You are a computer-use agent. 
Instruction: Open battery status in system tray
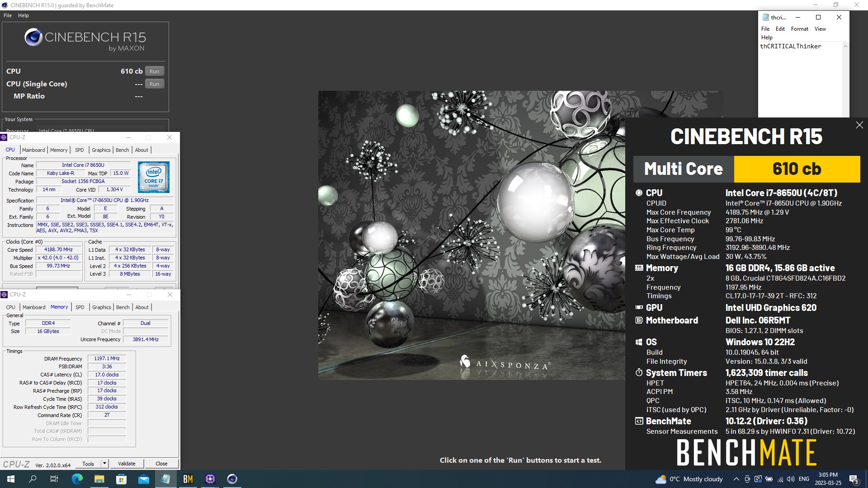pos(769,479)
